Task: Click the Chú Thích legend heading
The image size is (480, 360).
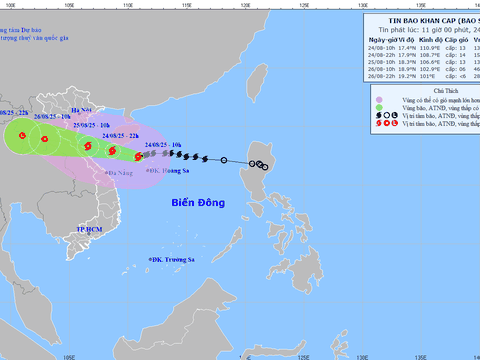Action: 446,91
